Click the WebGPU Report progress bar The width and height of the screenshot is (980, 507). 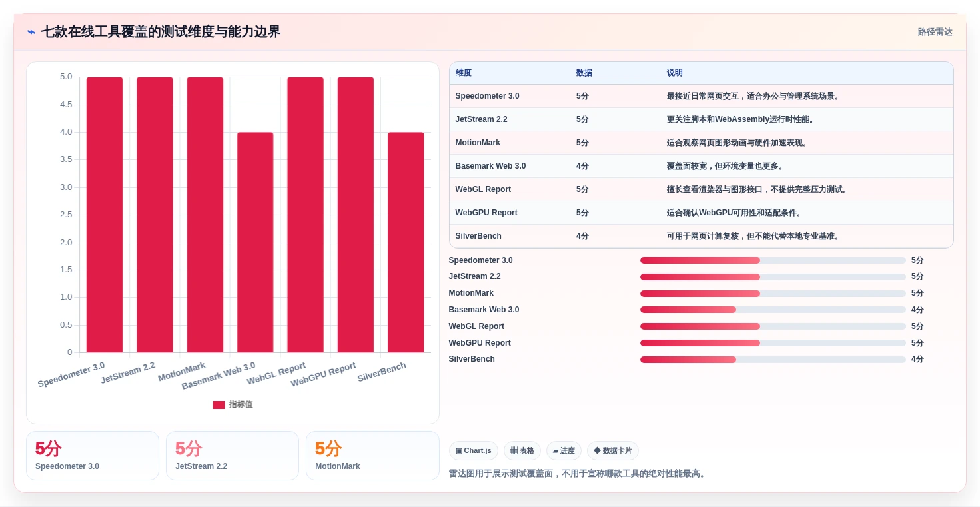773,343
